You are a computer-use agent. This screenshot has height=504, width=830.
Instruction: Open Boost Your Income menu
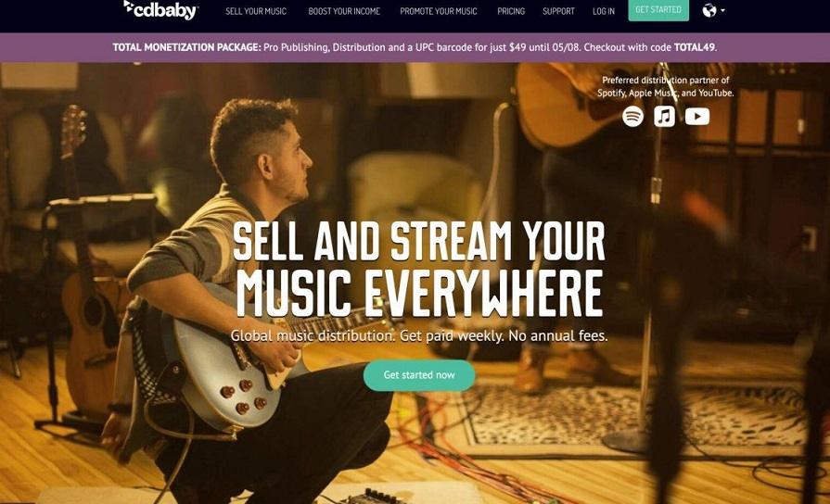pos(344,11)
